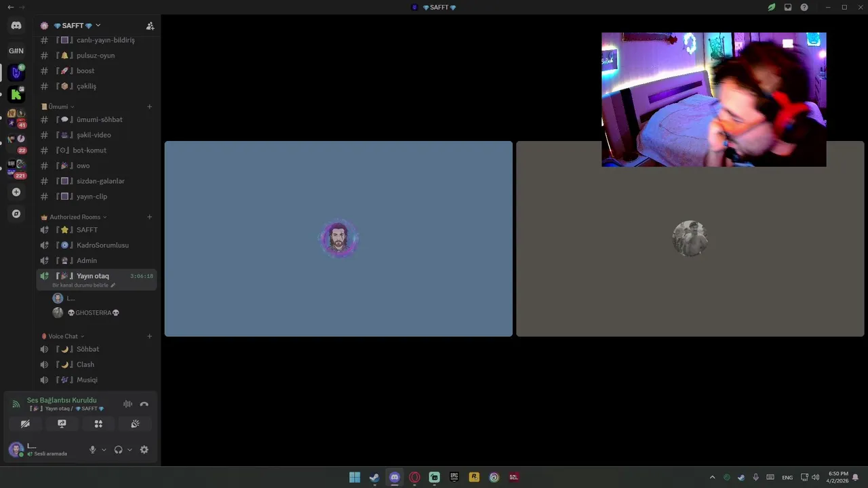Screen dimensions: 868x488
Task: Toggle microphone mute
Action: point(93,449)
